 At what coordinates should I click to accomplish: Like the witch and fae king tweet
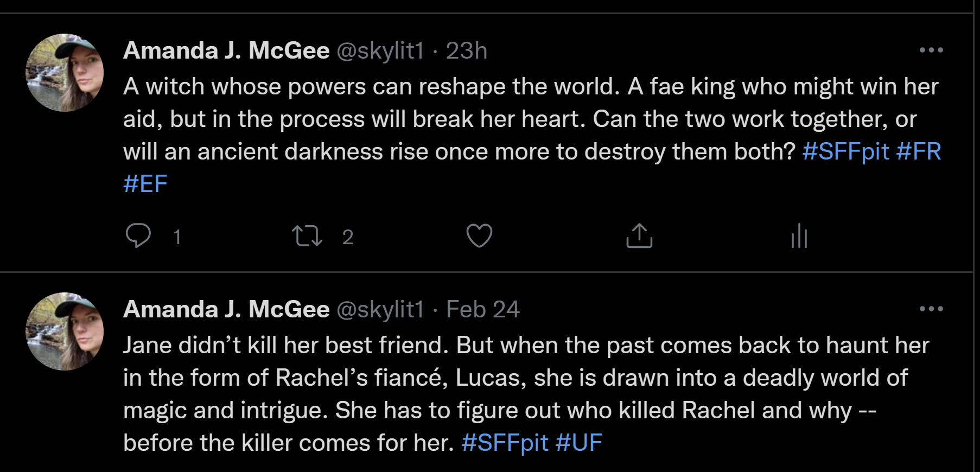(x=479, y=236)
